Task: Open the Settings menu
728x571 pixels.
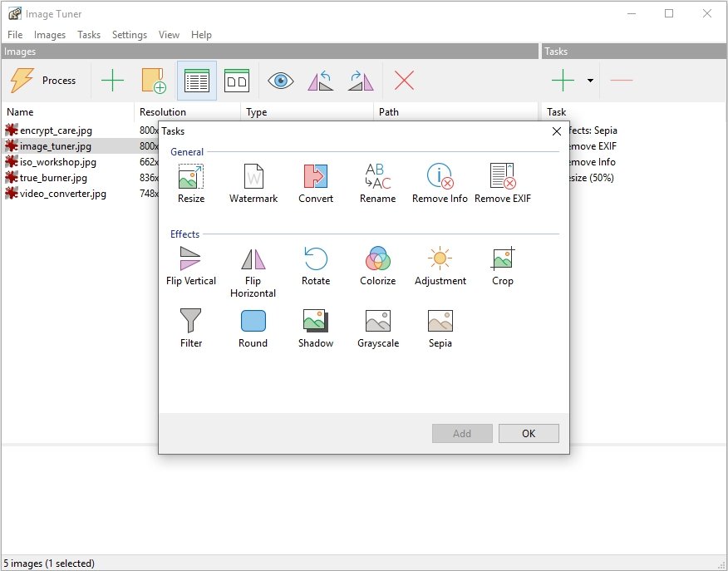Action: 130,35
